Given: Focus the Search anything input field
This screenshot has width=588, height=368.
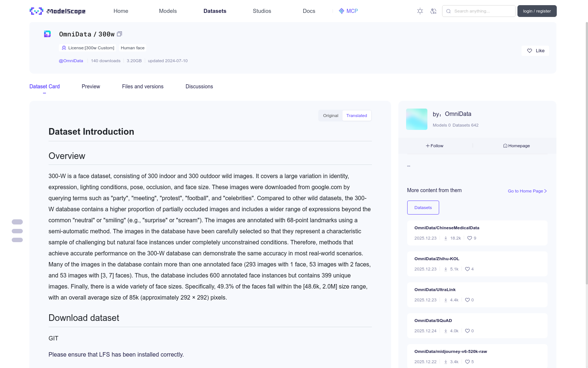Looking at the screenshot, I should [x=479, y=11].
